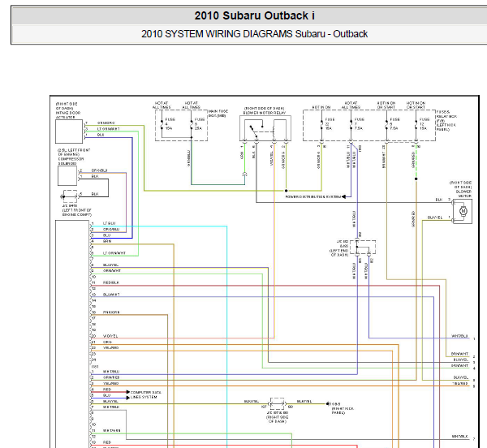Select the FUSE 12 15A label

[x=425, y=123]
